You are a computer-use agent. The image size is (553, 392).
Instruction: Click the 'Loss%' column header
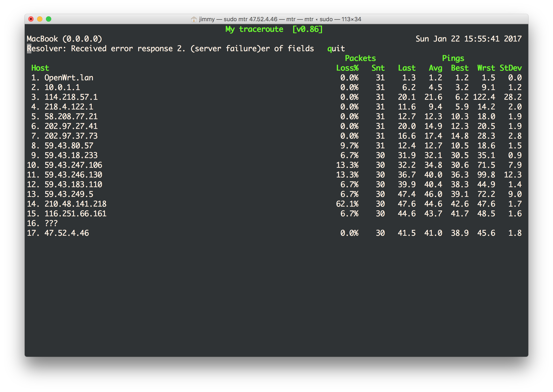pos(347,68)
